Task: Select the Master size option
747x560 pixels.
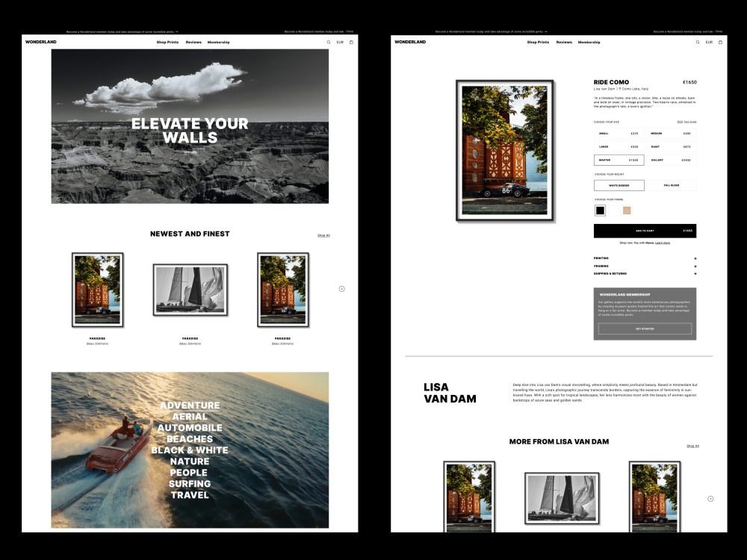Action: pos(619,160)
